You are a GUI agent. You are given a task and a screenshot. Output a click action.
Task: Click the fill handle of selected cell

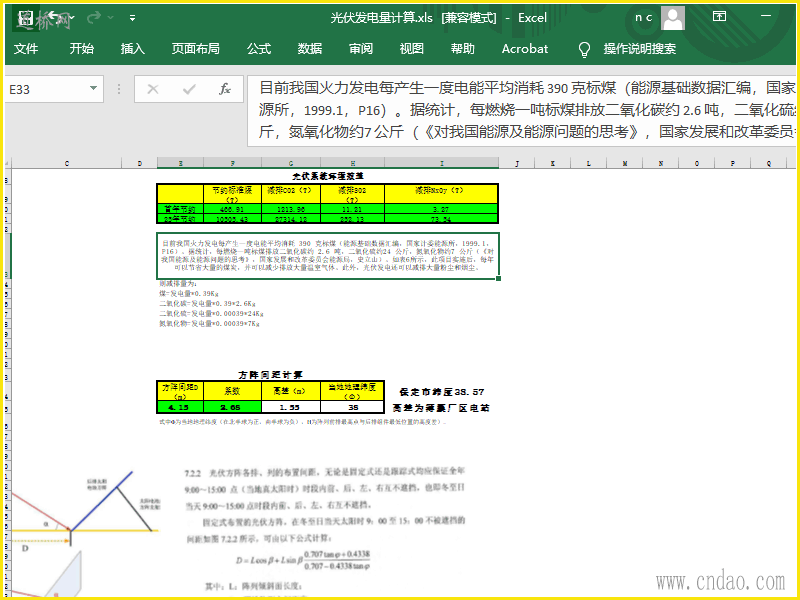(498, 279)
